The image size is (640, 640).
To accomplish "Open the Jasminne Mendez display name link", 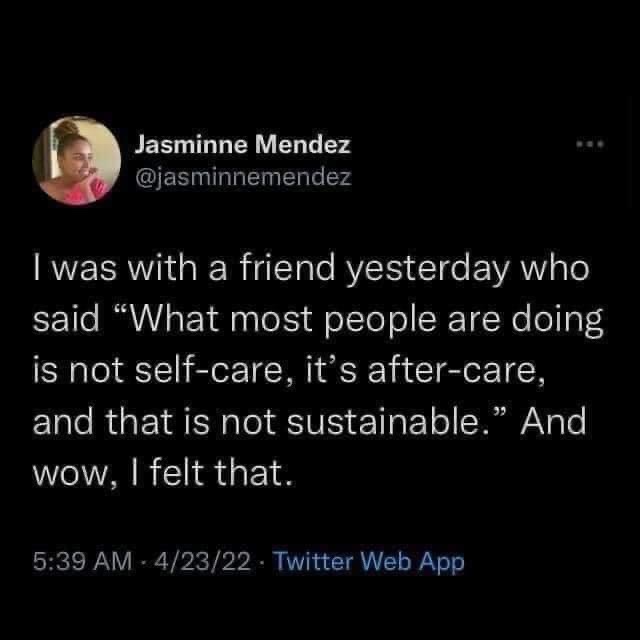I will (x=242, y=145).
